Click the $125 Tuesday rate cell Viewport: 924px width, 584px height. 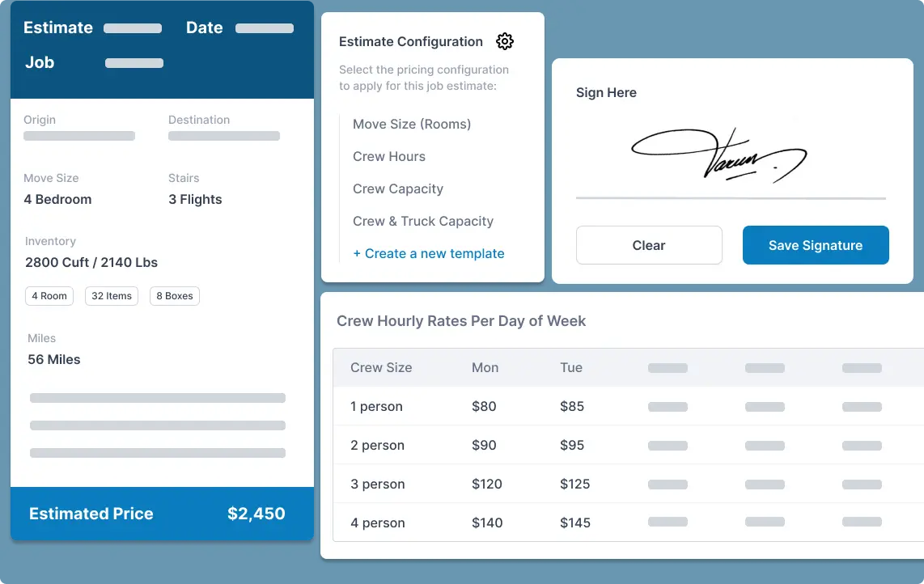coord(575,484)
